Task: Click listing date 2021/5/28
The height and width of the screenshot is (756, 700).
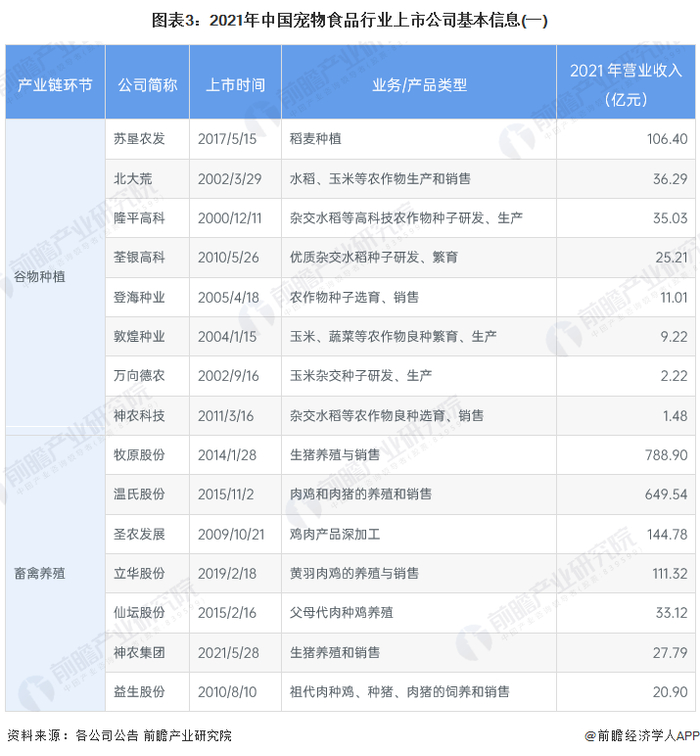Action: point(229,652)
